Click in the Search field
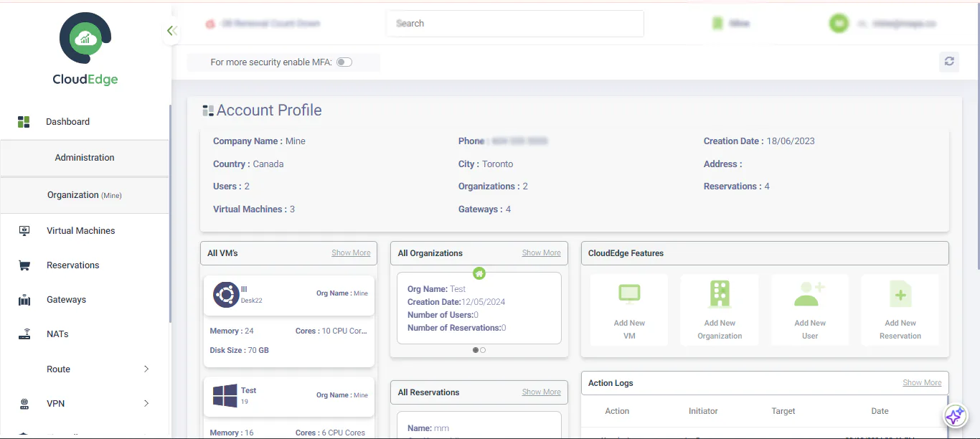Screen dimensions: 980x439 [x=515, y=24]
